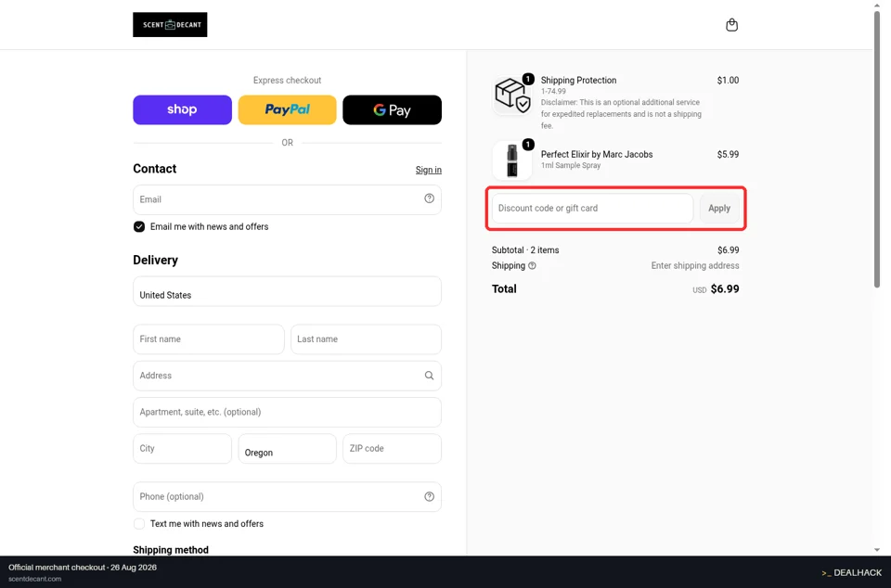Focus the First name field
Viewport: 891px width, 588px height.
[x=209, y=339]
